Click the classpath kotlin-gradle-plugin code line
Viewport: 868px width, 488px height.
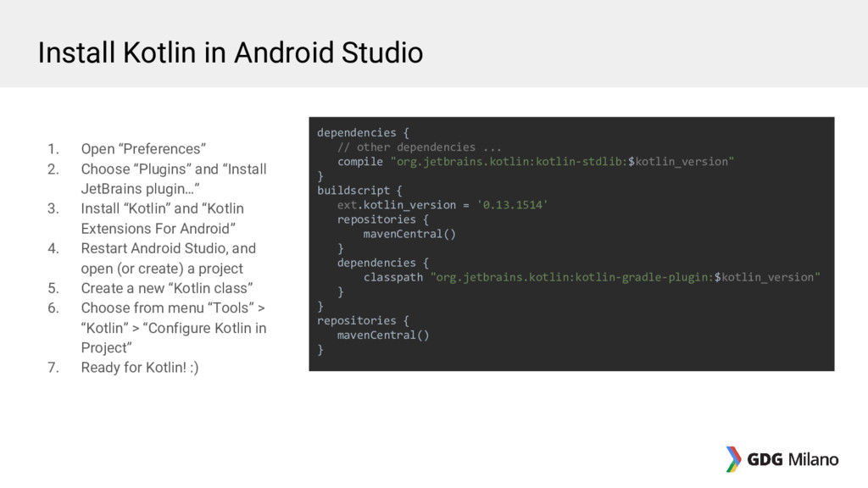tap(592, 277)
